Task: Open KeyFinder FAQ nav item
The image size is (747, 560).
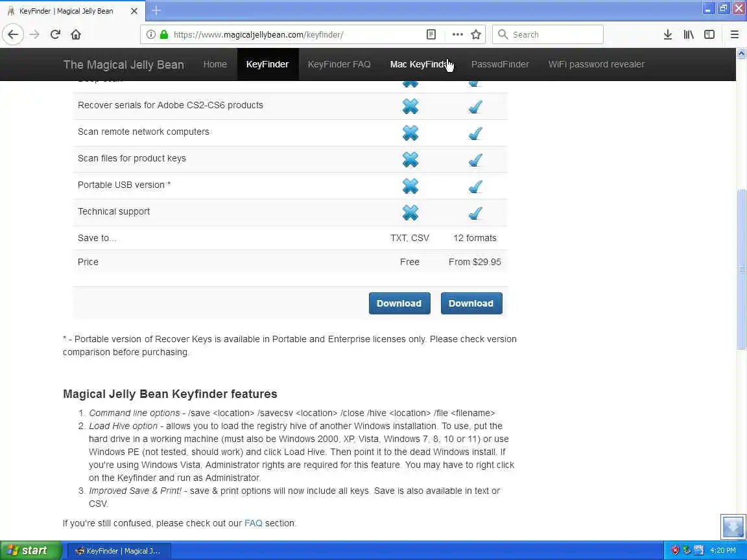Action: click(339, 64)
